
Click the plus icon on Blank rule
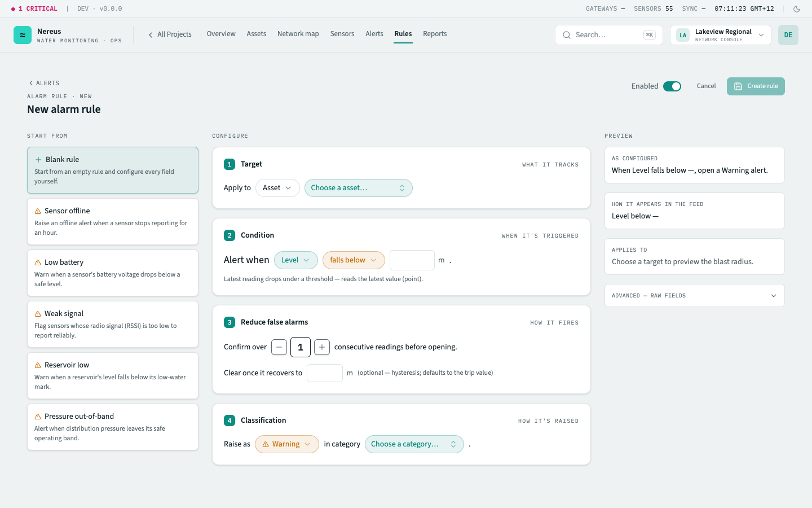coord(38,160)
